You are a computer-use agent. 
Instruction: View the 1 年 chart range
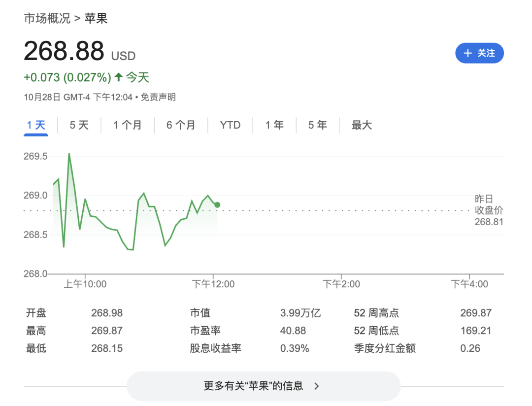click(274, 125)
